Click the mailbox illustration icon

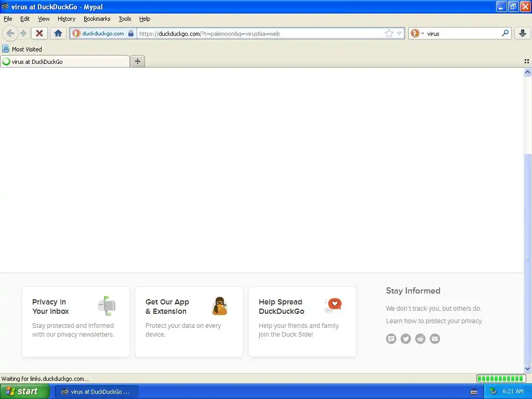click(x=107, y=305)
